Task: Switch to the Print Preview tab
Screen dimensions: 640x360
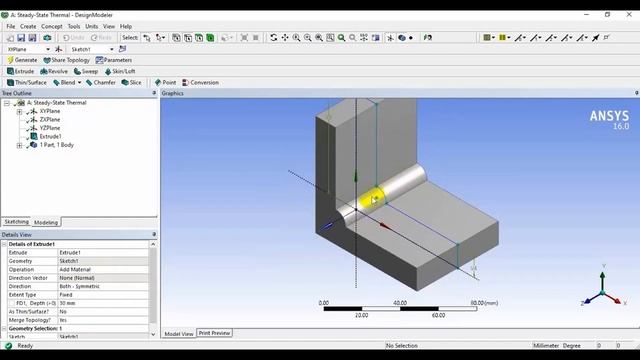Action: tap(215, 333)
